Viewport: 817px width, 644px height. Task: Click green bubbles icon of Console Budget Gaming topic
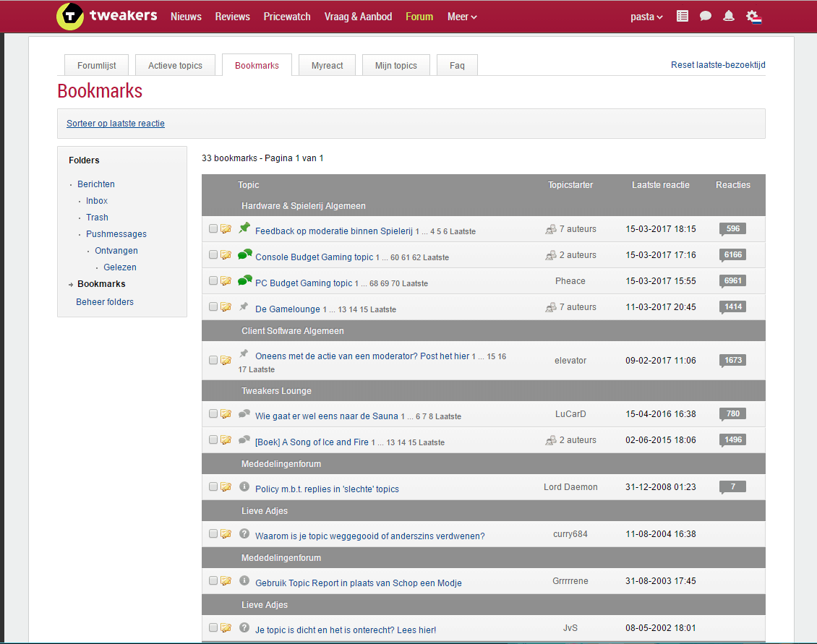coord(245,254)
